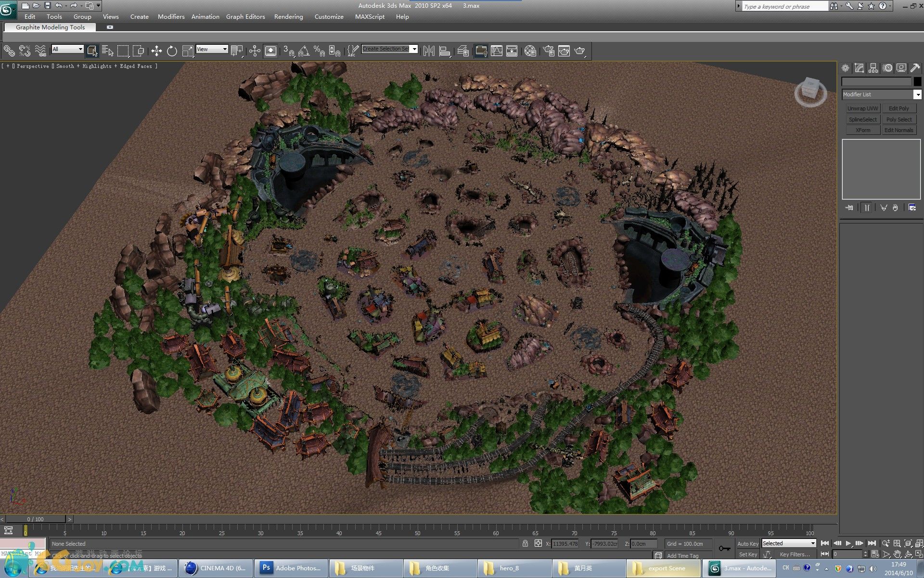Select the Select and Rotate tool
Viewport: 924px width, 578px height.
[x=172, y=51]
